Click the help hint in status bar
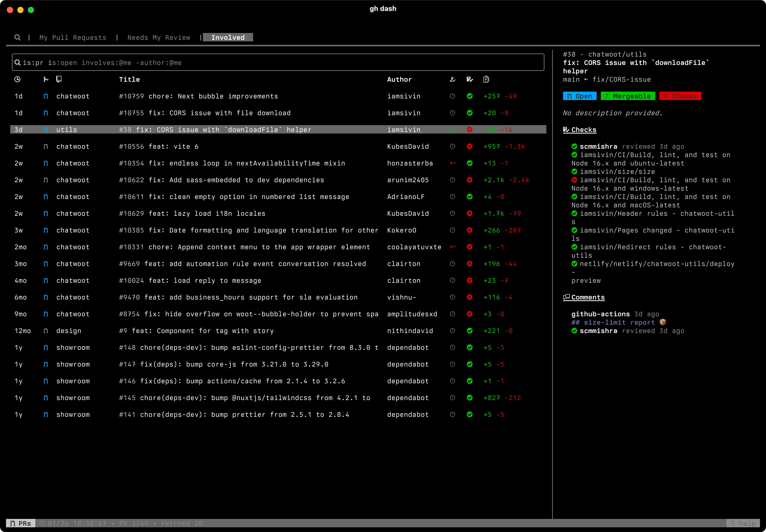 pos(743,523)
